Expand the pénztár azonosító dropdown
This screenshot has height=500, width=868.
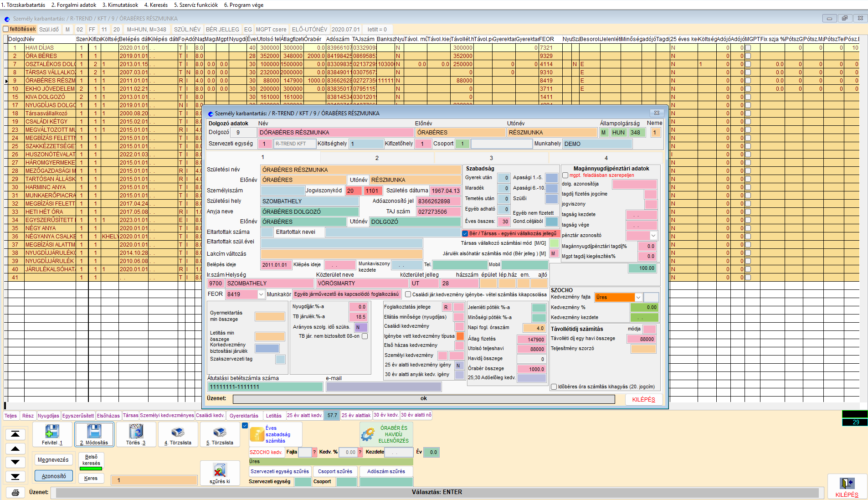point(653,236)
